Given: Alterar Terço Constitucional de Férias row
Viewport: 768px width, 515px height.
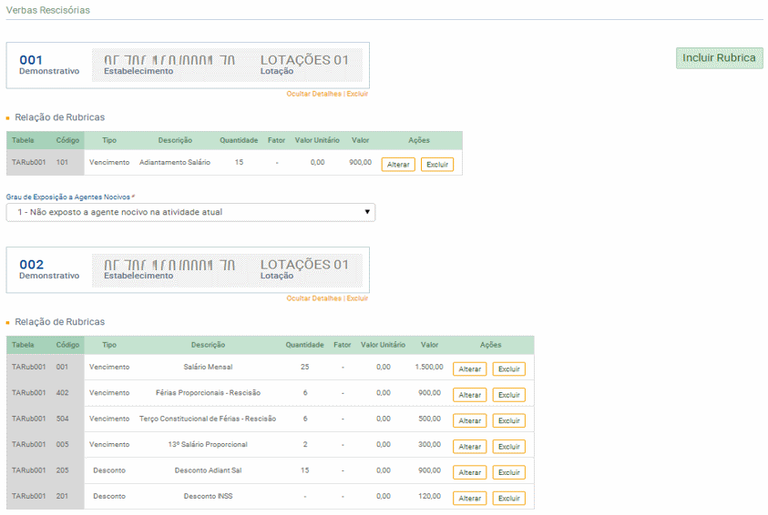Looking at the screenshot, I should point(470,421).
